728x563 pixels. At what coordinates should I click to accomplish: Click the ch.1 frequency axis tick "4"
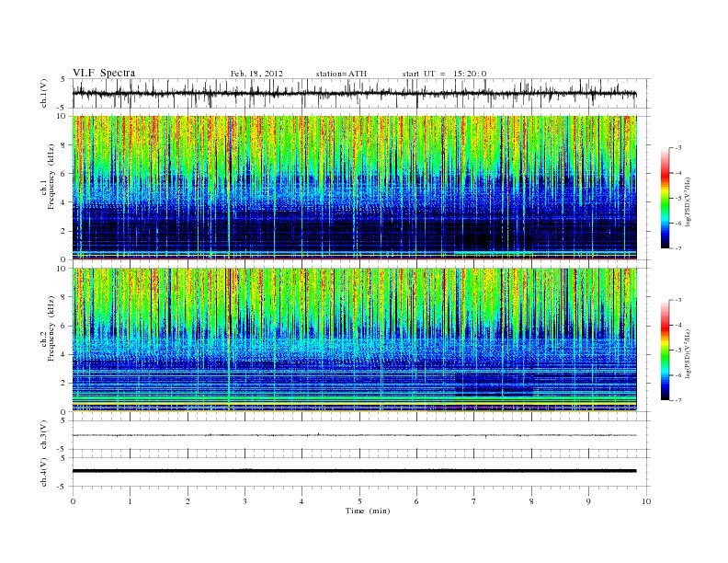(63, 202)
